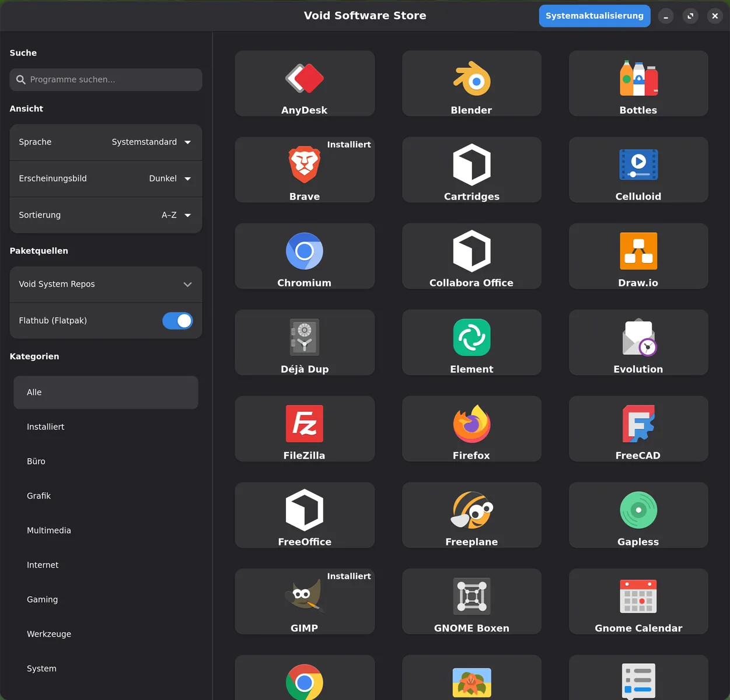Select the Installiert category
Viewport: 730px width, 700px height.
(x=46, y=427)
